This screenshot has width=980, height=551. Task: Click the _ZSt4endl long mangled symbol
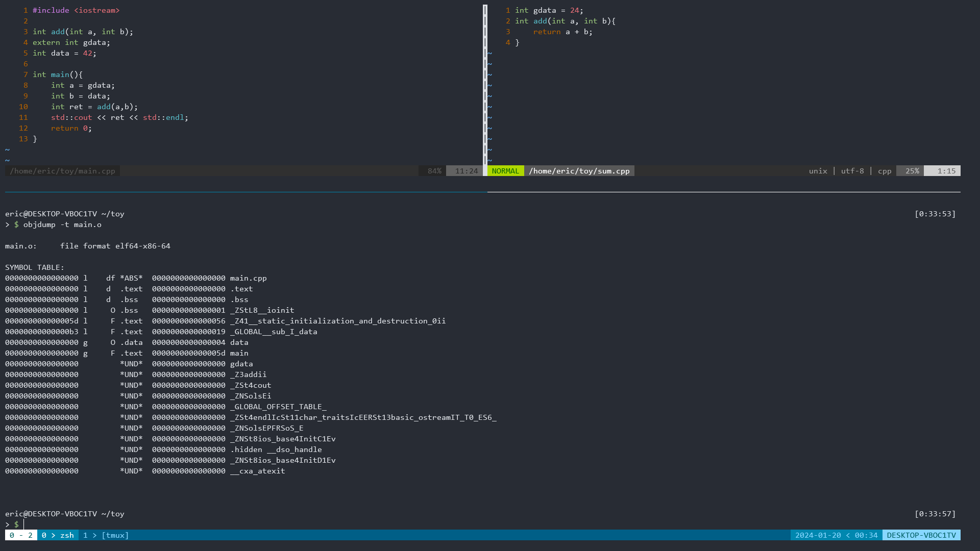click(363, 417)
